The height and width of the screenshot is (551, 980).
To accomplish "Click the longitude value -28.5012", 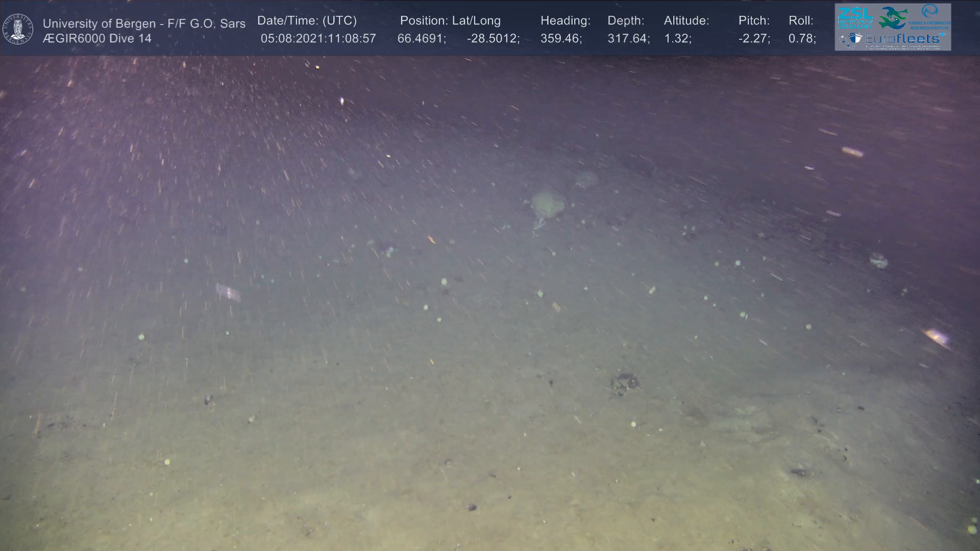I will 493,39.
